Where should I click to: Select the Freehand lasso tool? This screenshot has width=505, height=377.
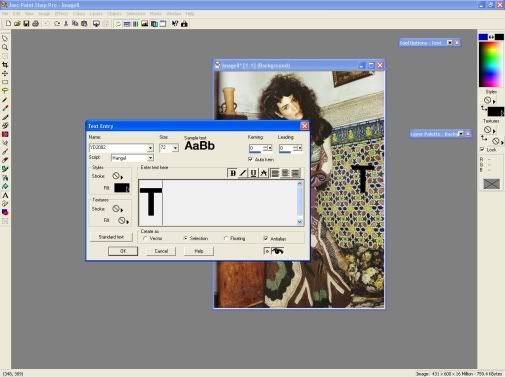5,91
